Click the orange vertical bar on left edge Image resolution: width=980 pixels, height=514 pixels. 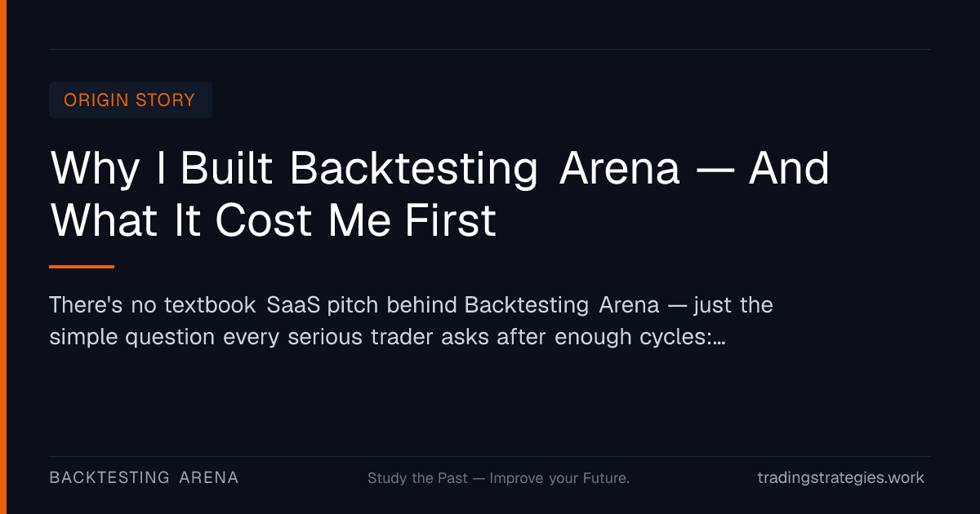tap(3, 257)
